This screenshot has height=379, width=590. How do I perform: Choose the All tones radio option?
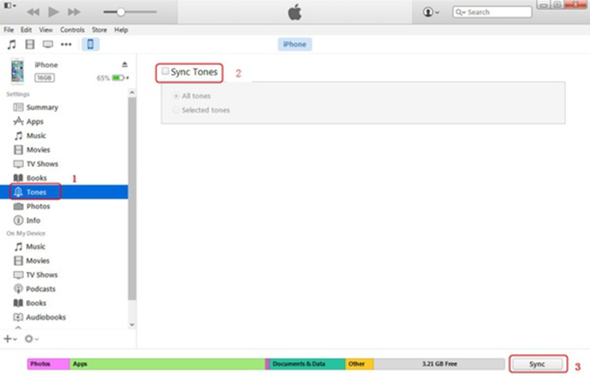pyautogui.click(x=176, y=96)
